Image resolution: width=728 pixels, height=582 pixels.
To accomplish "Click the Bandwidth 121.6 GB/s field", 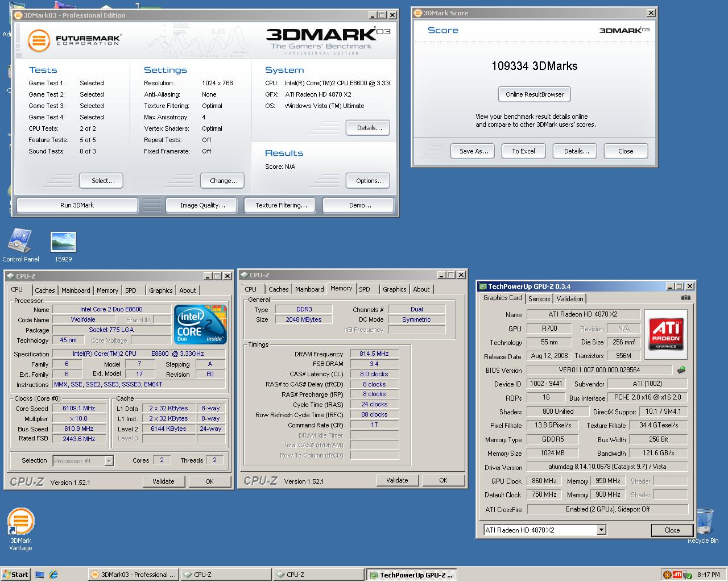I will 659,453.
